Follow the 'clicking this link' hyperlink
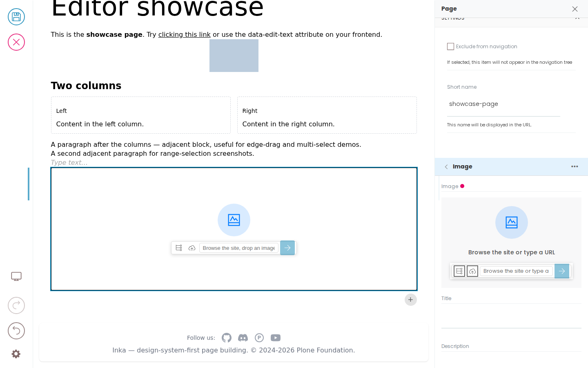 coord(185,35)
